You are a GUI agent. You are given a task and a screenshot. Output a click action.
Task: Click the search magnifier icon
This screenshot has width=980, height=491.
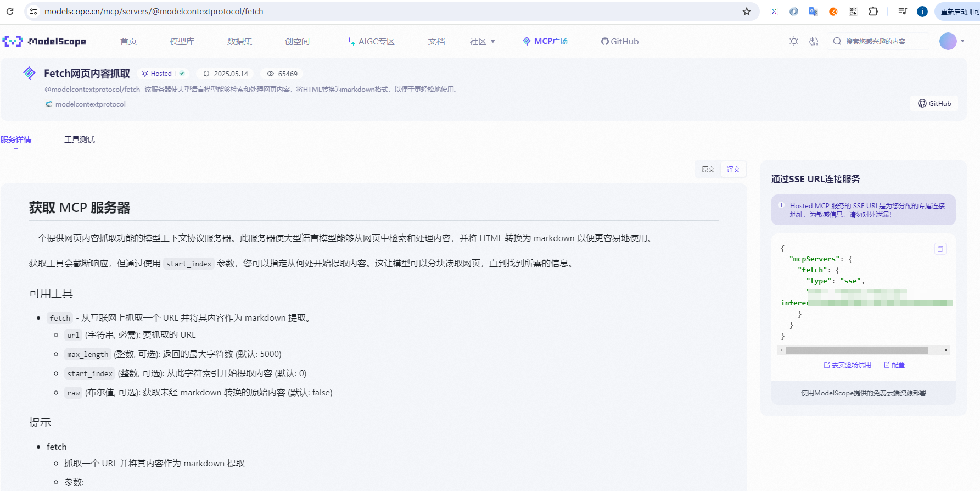pos(837,41)
